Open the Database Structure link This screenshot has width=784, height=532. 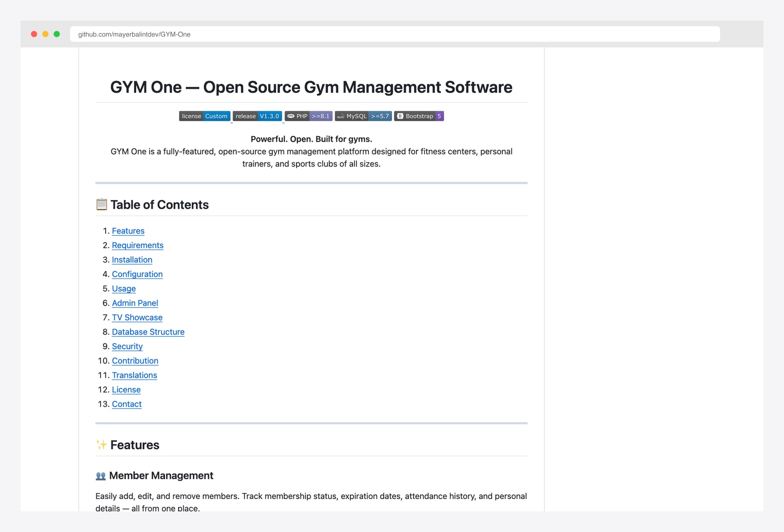[148, 332]
